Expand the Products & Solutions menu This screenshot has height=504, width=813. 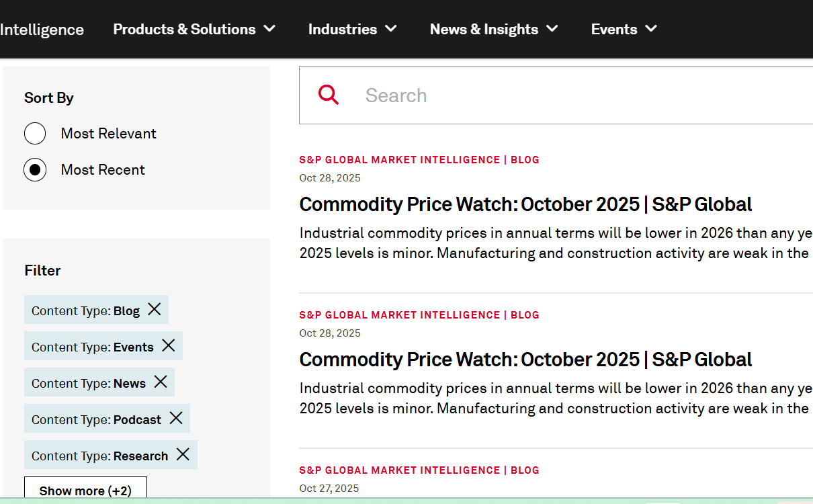194,29
